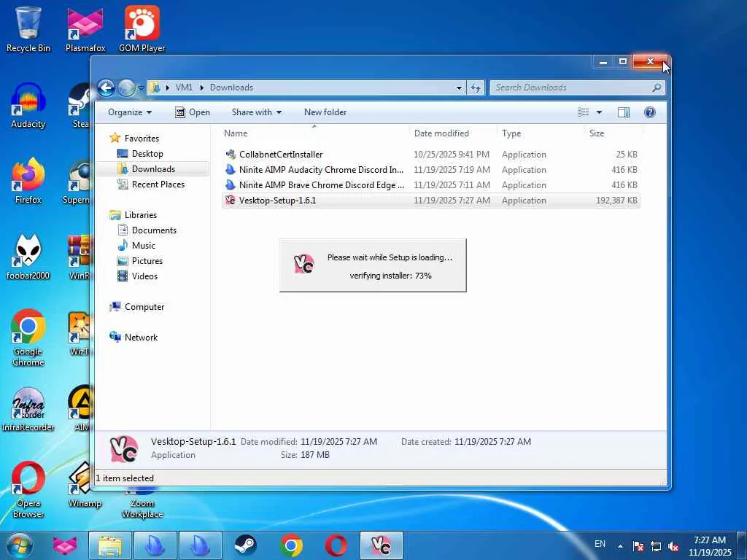Click Downloads in the address breadcrumb
Viewport: 747px width, 560px height.
(x=231, y=87)
